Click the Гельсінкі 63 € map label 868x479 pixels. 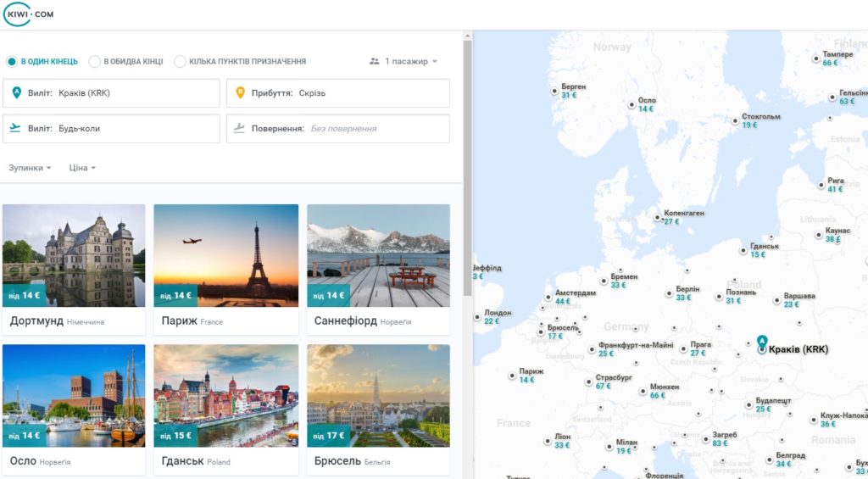coord(853,97)
